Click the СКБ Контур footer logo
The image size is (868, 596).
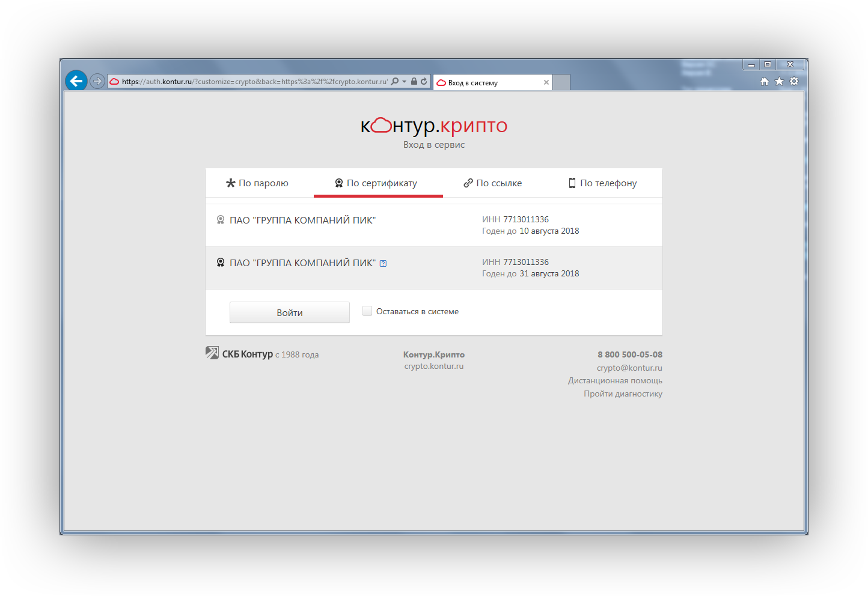(239, 353)
